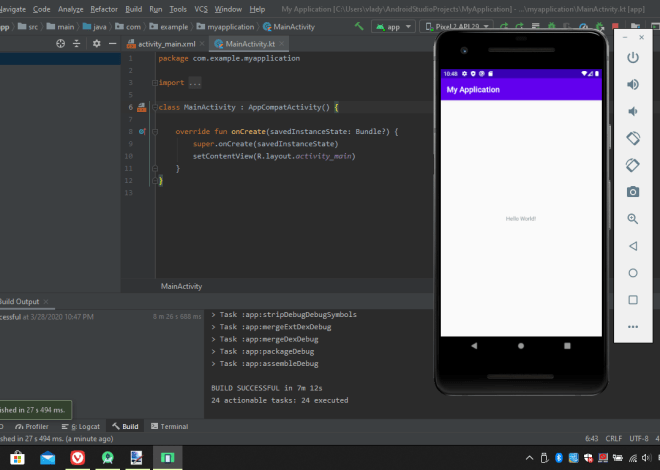This screenshot has width=660, height=470.
Task: Open the Build menu
Action: [x=133, y=9]
